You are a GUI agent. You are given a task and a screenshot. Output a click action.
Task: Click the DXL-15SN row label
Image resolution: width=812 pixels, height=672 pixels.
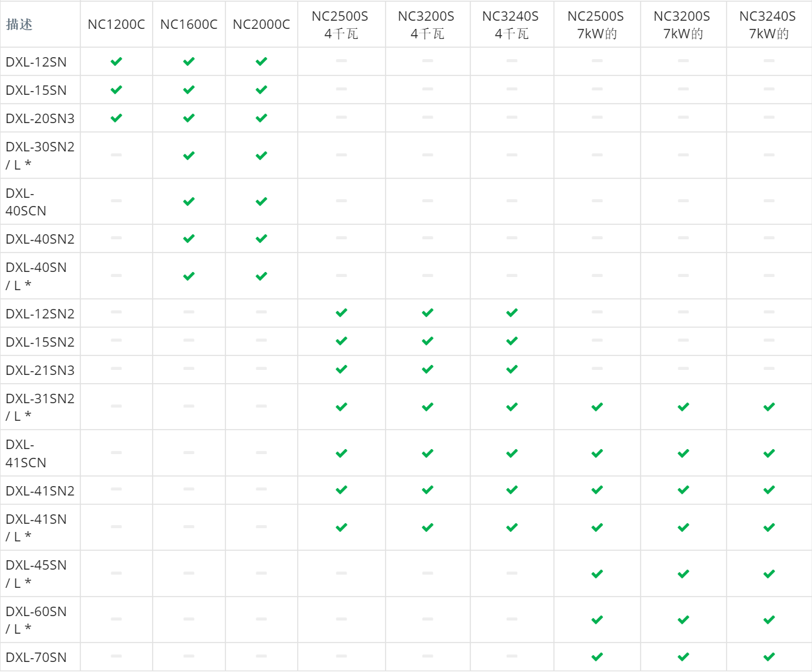tap(36, 90)
